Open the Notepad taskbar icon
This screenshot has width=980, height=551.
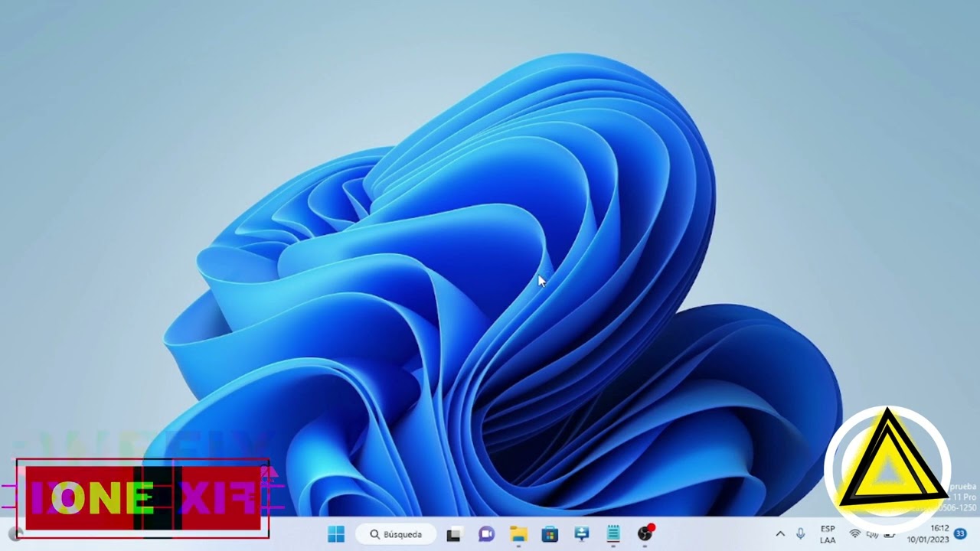tap(613, 534)
